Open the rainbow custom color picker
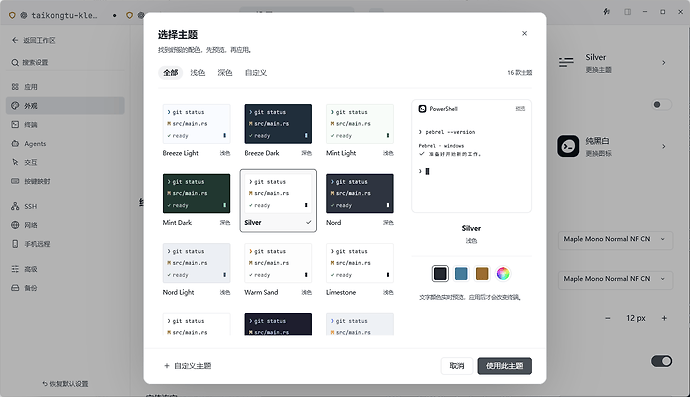The width and height of the screenshot is (690, 397). [503, 274]
